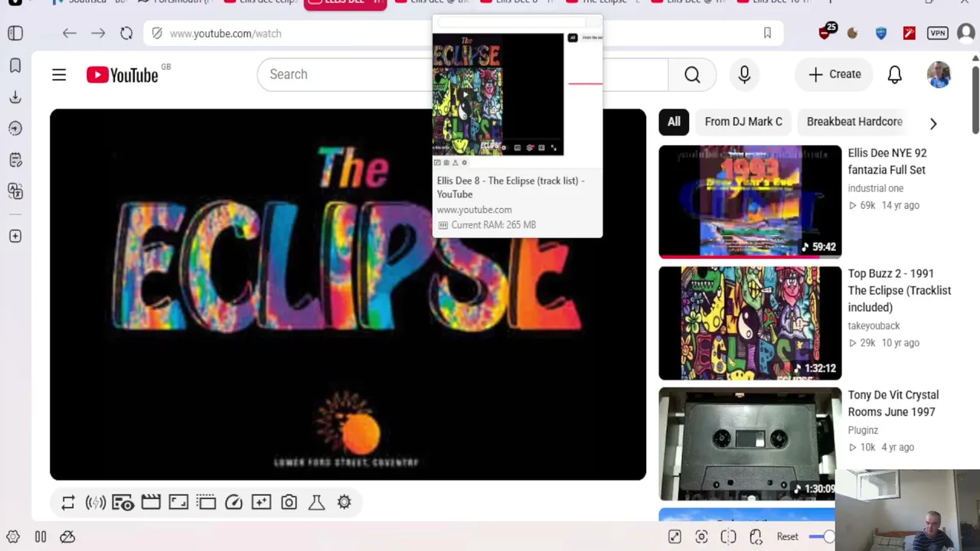Viewport: 980px width, 551px height.
Task: Submit search with magnifier button
Action: pyautogui.click(x=692, y=74)
